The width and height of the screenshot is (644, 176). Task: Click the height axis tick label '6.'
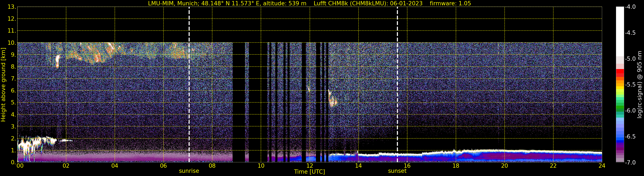pos(13,91)
